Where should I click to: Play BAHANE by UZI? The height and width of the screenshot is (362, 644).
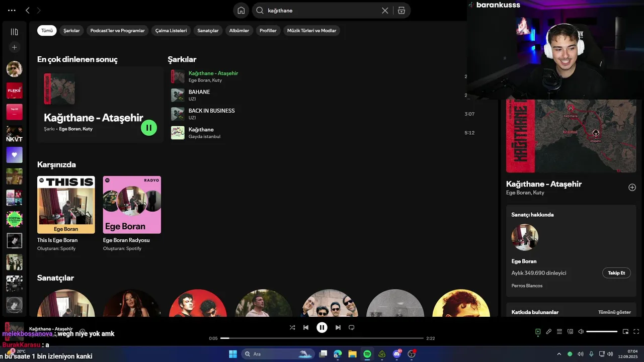319,95
